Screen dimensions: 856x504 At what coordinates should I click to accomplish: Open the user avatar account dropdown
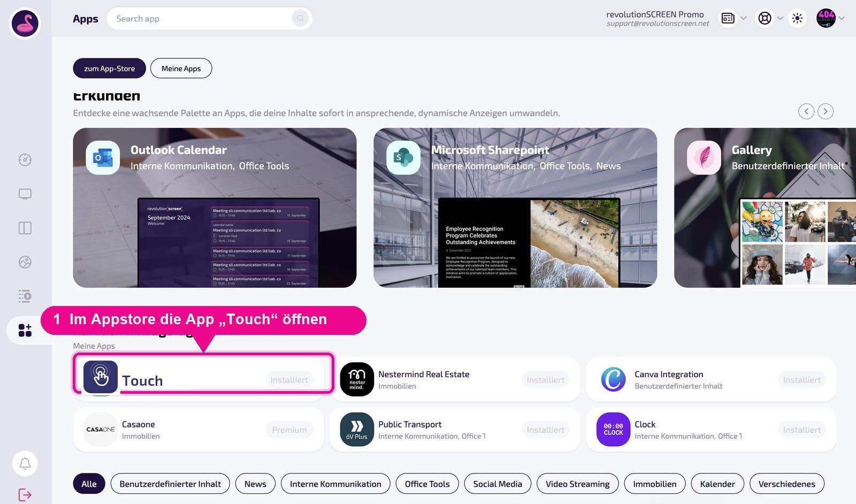click(830, 18)
